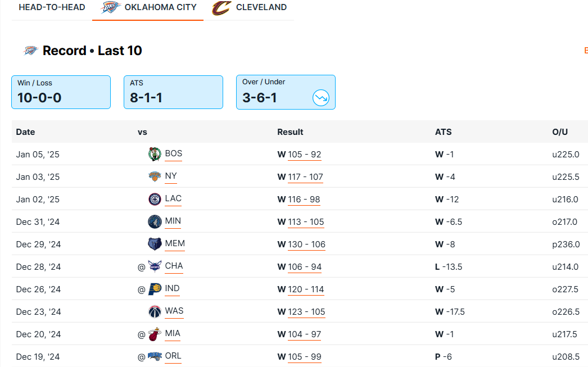Click the New York Knicks logo
Image resolution: width=588 pixels, height=367 pixels.
[155, 176]
